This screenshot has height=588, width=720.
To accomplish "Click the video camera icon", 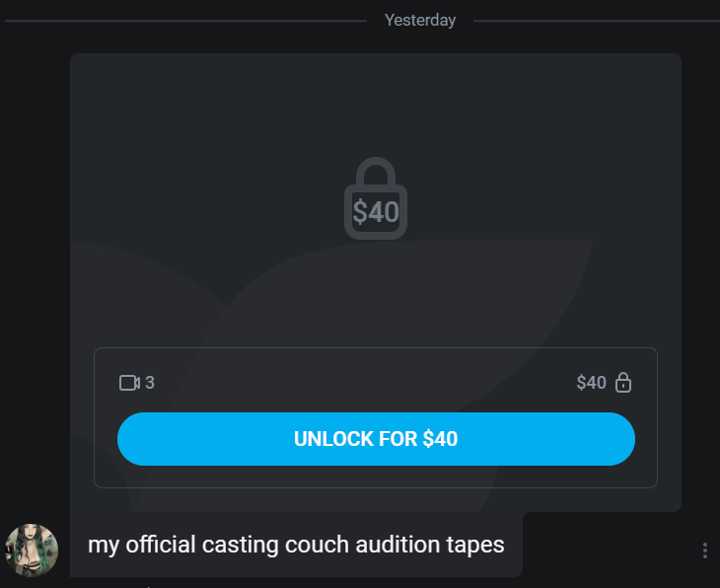I will 129,383.
